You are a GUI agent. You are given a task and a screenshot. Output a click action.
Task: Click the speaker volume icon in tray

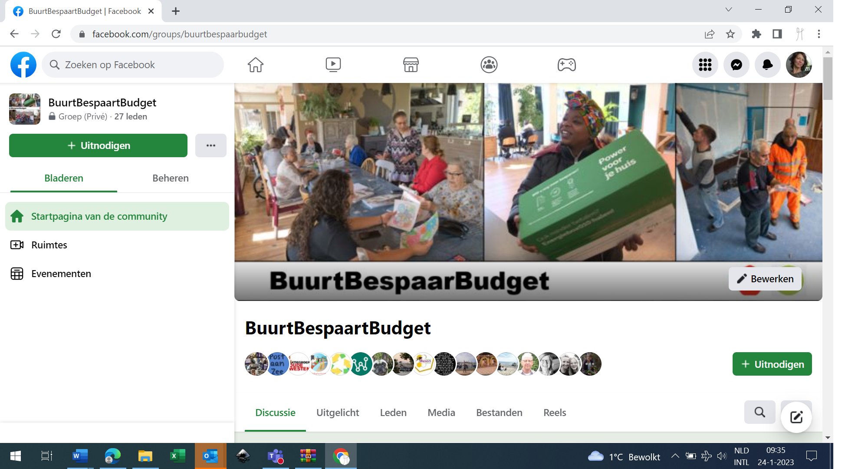pyautogui.click(x=721, y=456)
